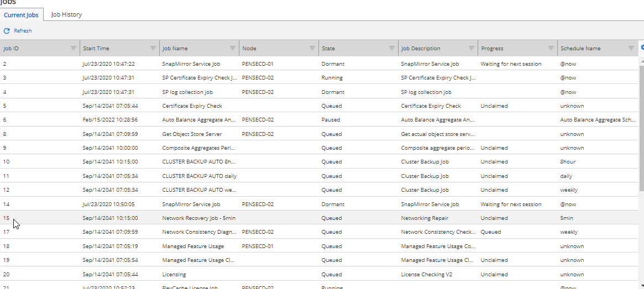The height and width of the screenshot is (289, 644).
Task: Open filter icon on Job Description column
Action: 472,48
